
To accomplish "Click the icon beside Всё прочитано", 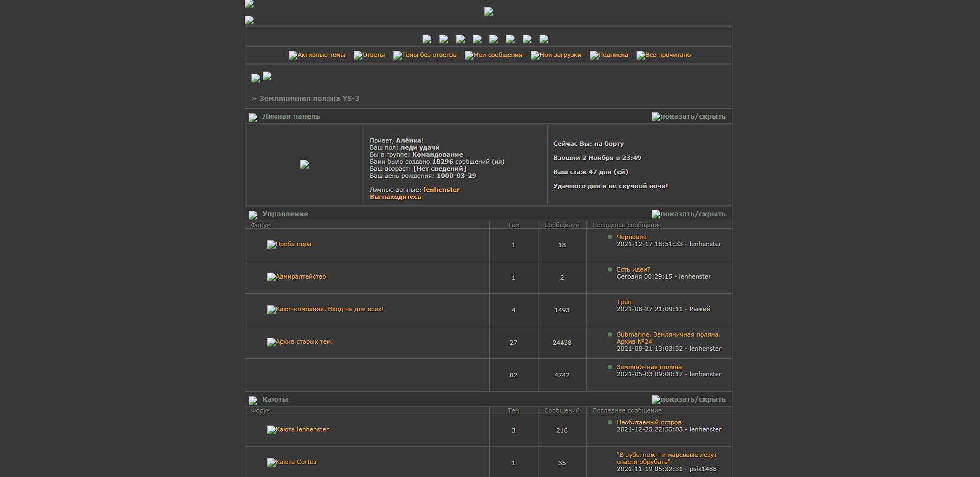I will tap(640, 55).
